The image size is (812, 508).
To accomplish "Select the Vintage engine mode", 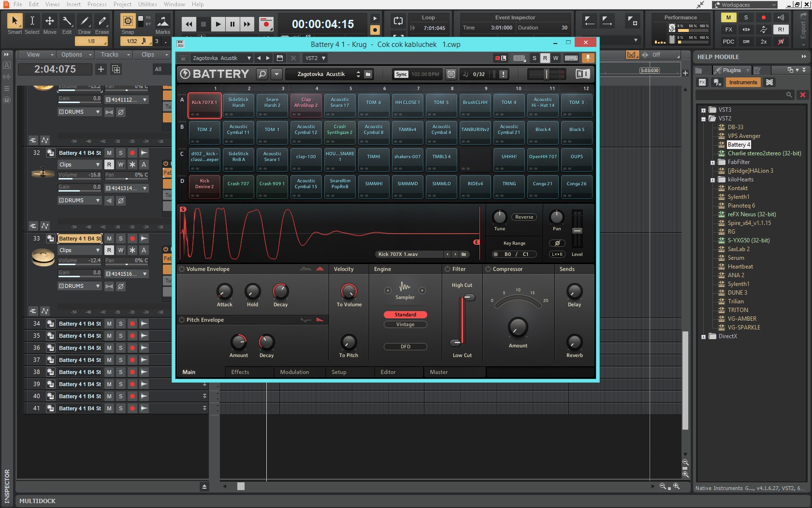I will coord(405,325).
